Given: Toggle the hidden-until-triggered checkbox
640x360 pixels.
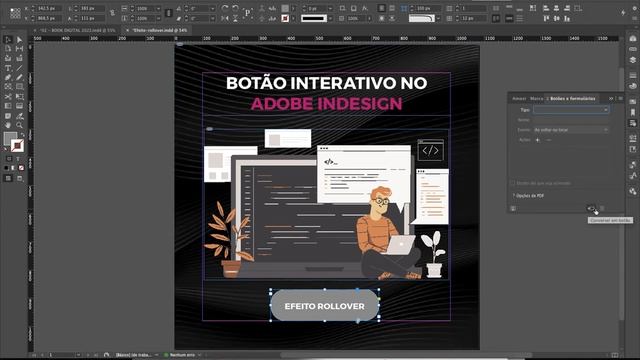Looking at the screenshot, I should tap(513, 183).
